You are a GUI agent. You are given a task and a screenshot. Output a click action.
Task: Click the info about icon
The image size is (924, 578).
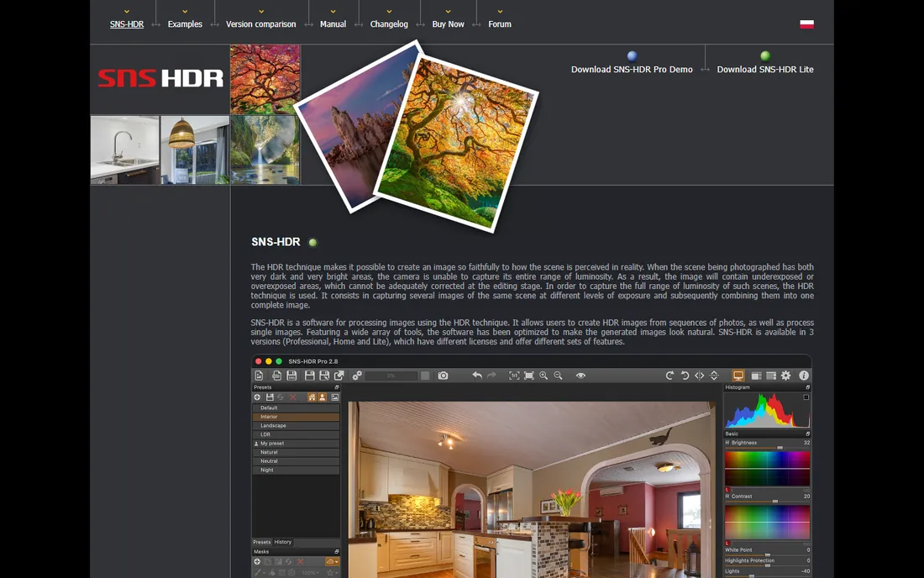coord(804,376)
